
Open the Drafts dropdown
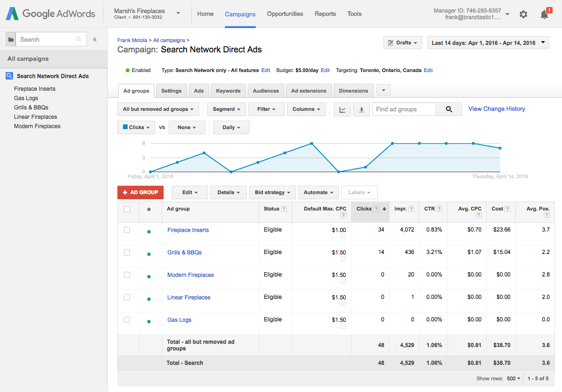[x=403, y=43]
